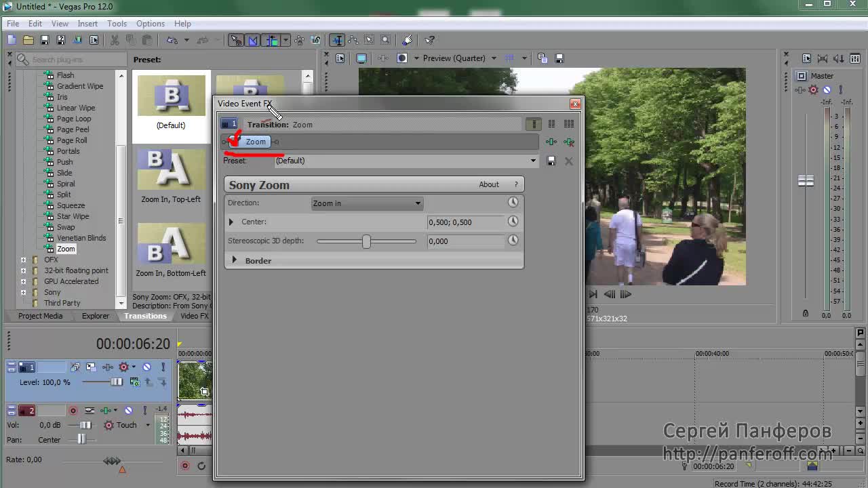Open the Preset dropdown in Video Event FX
The image size is (868, 488).
[533, 161]
